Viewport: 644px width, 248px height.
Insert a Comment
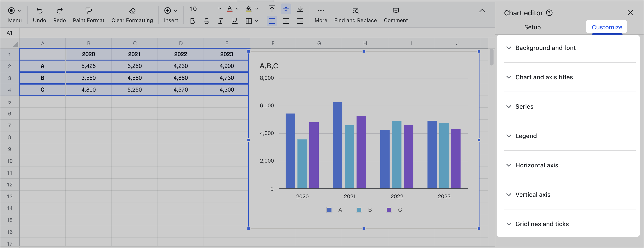tap(396, 11)
